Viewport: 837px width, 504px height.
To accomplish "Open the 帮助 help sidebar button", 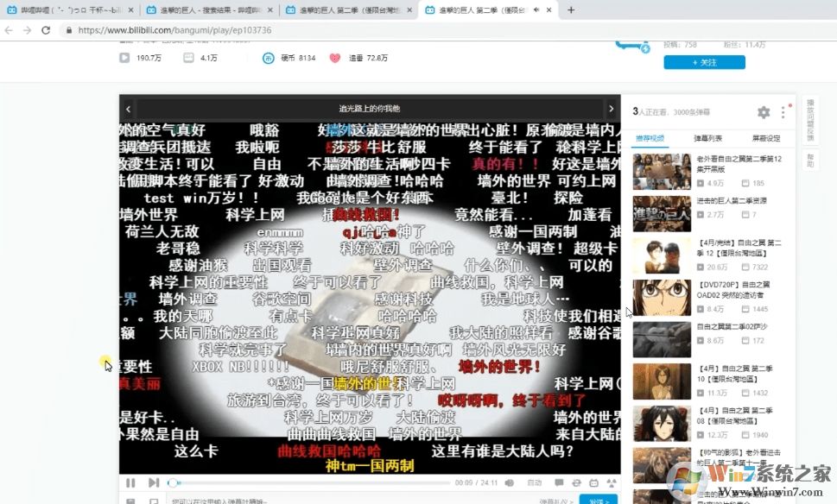I will [x=810, y=160].
